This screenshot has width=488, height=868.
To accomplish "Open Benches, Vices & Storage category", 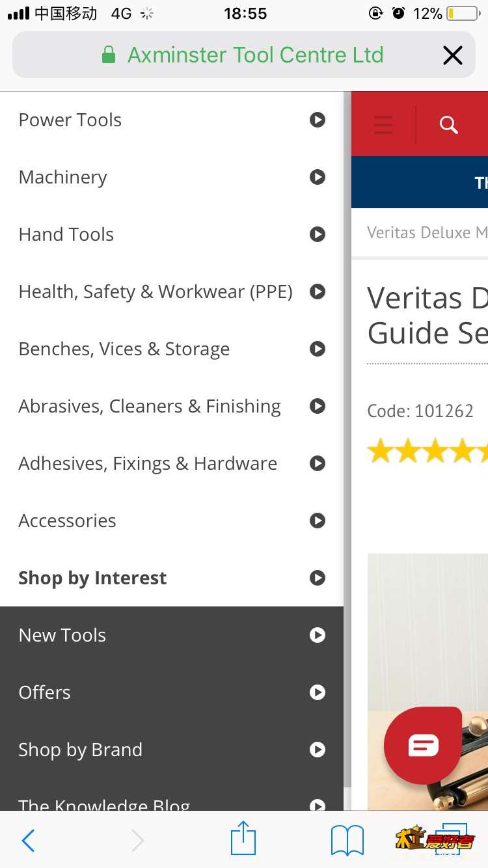I will pyautogui.click(x=172, y=349).
